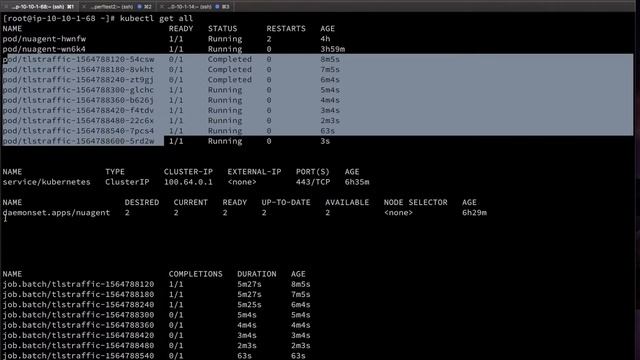
Task: Click the Running status of pod 5rd2w
Action: pyautogui.click(x=225, y=141)
